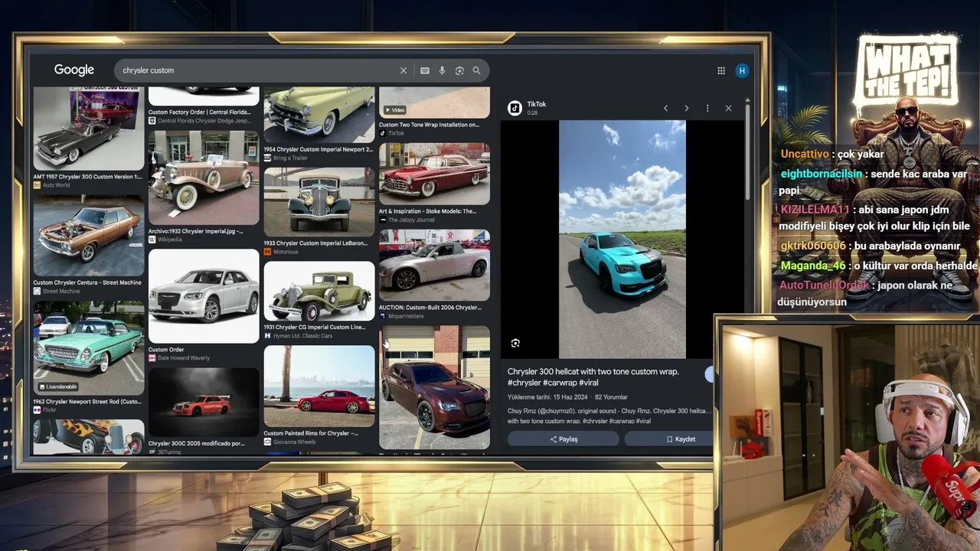Open the on-screen keyboard input tool
This screenshot has height=551, width=980.
pos(425,70)
